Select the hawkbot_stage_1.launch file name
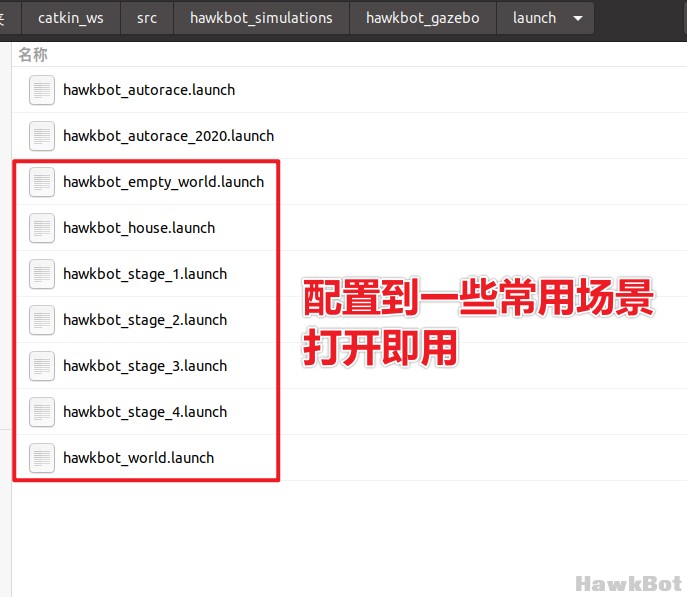Image resolution: width=687 pixels, height=597 pixels. tap(145, 274)
